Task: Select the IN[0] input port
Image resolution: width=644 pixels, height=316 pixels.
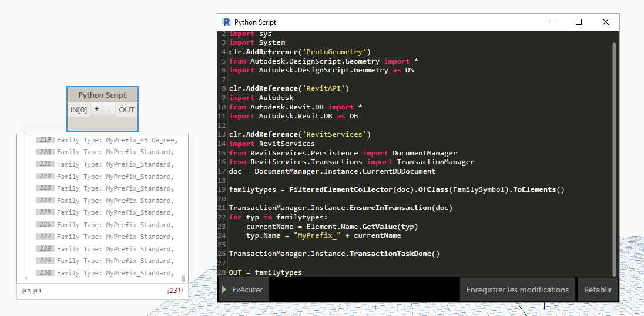Action: coord(79,110)
